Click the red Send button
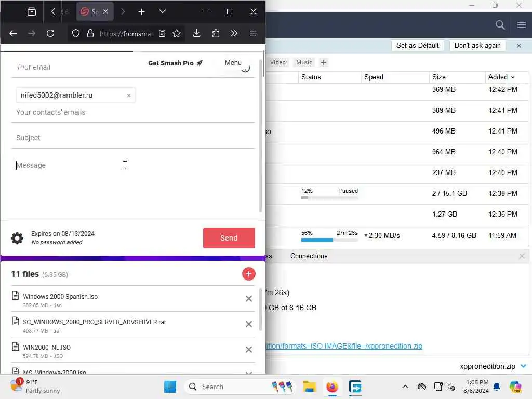 click(229, 238)
